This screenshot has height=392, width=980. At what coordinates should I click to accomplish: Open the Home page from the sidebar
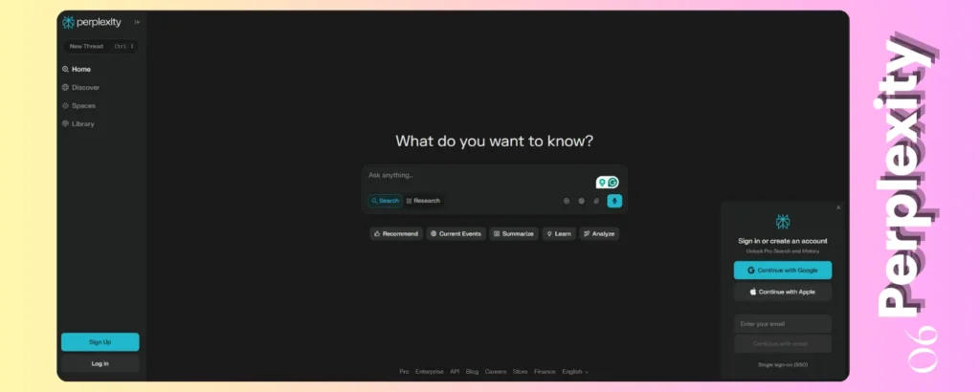(77, 69)
